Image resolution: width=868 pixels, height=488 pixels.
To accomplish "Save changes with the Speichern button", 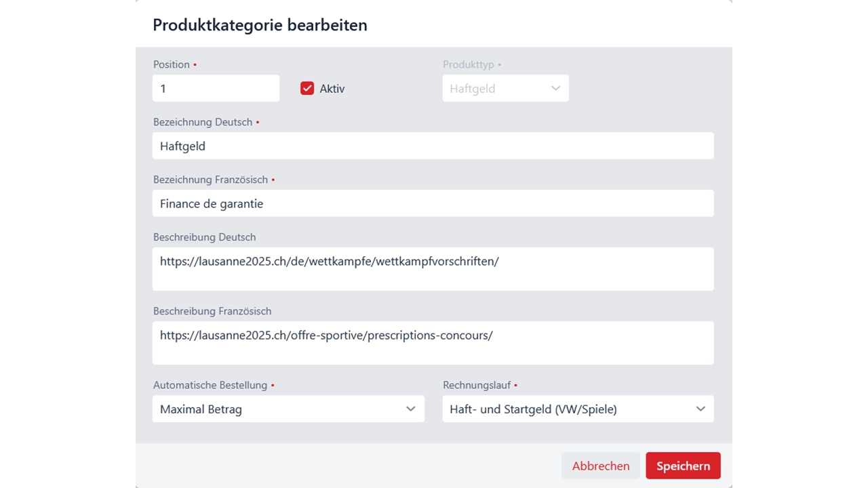I will 683,466.
